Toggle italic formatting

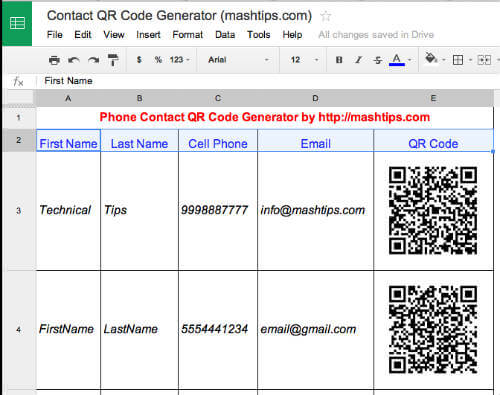[358, 60]
